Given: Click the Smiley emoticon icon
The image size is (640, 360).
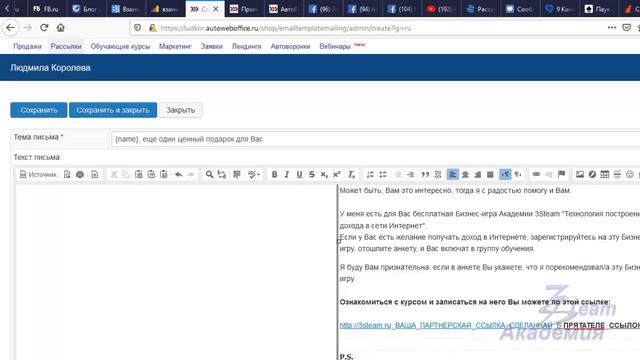Looking at the screenshot, I should click(630, 175).
